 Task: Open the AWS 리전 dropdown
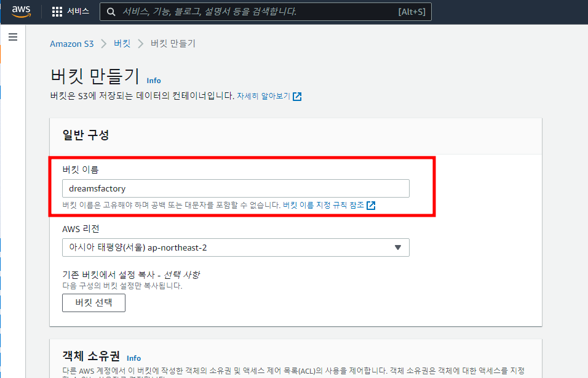(236, 247)
